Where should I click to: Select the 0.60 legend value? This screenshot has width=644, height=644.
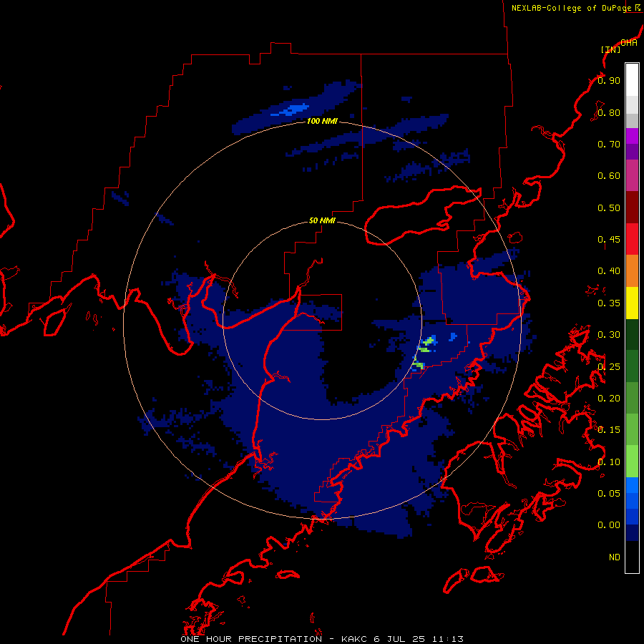(x=609, y=176)
